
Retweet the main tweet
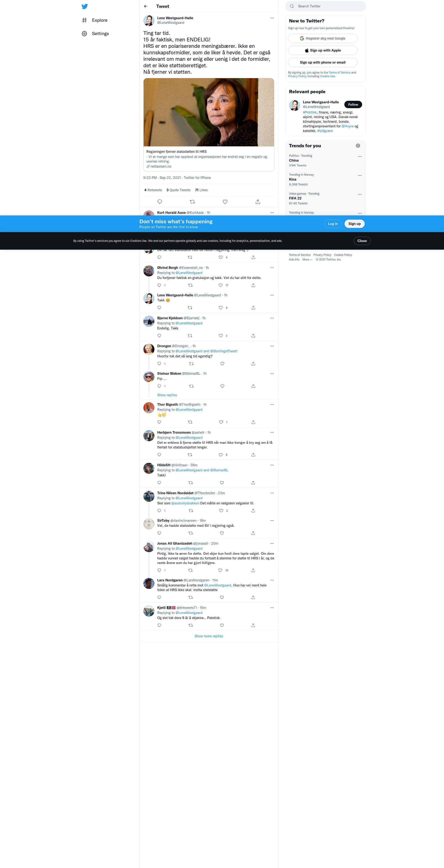pyautogui.click(x=192, y=202)
